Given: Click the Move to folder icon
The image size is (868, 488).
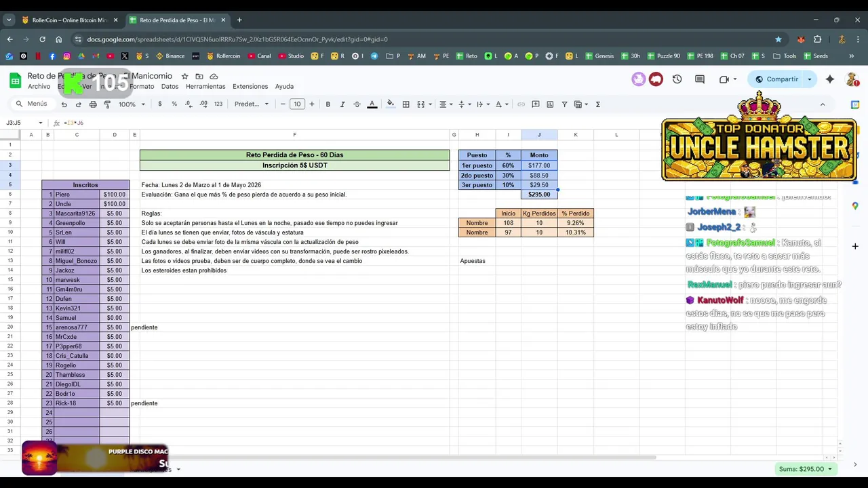Looking at the screenshot, I should (199, 77).
